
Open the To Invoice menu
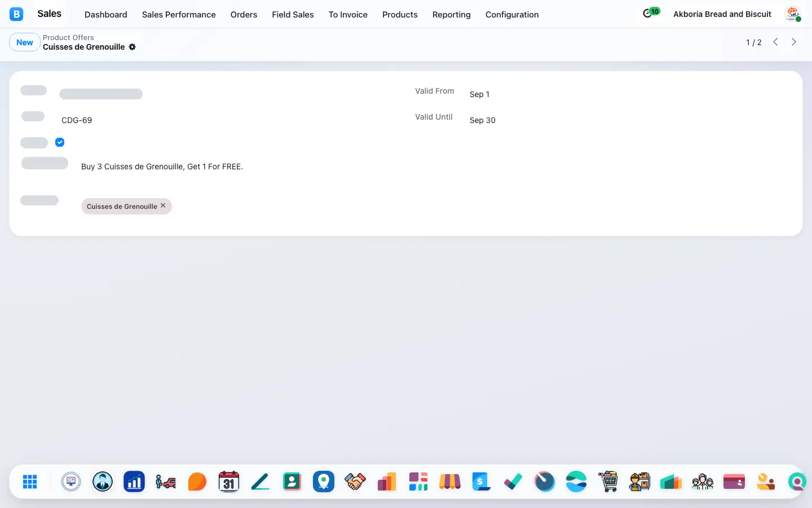tap(348, 15)
